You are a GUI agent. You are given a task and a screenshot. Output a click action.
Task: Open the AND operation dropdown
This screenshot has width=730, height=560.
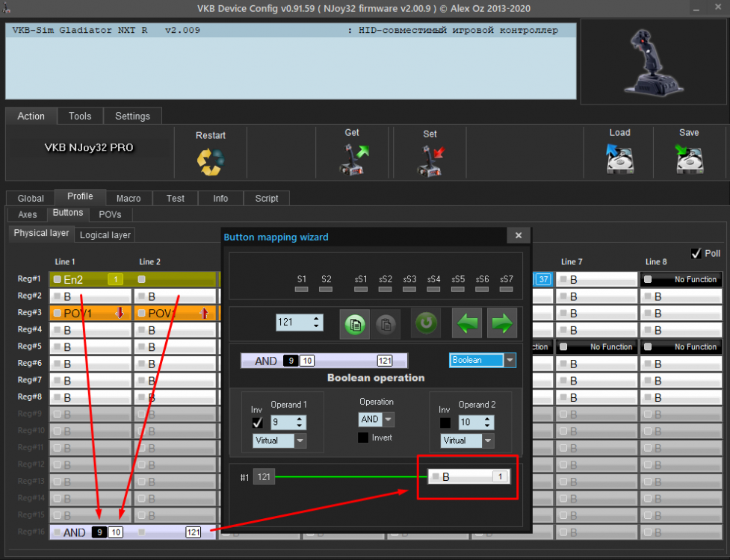389,420
